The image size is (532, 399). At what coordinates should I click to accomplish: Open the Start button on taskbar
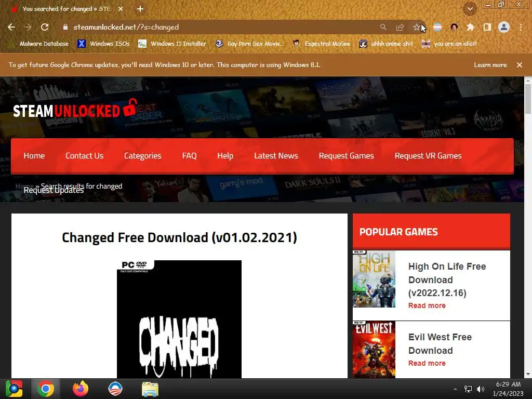pyautogui.click(x=14, y=389)
